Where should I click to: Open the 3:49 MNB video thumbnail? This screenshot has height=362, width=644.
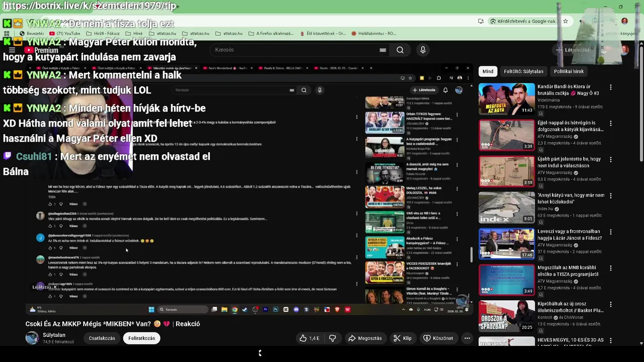click(506, 280)
